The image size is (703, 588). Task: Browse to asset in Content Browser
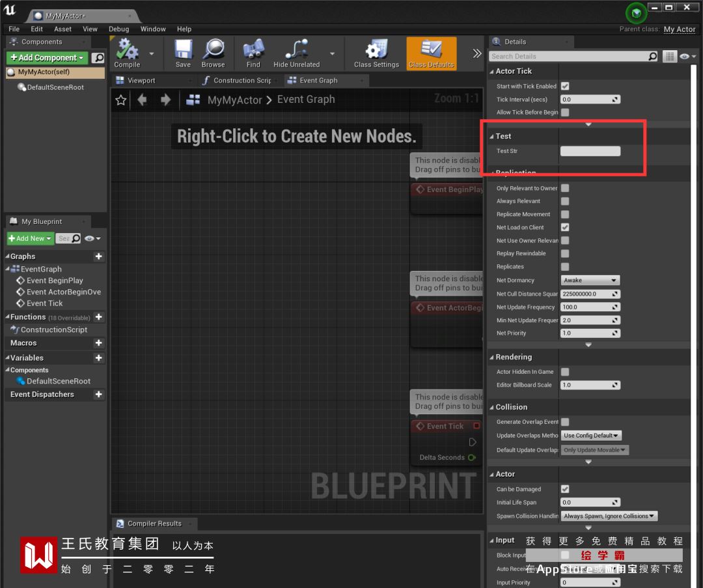(214, 53)
